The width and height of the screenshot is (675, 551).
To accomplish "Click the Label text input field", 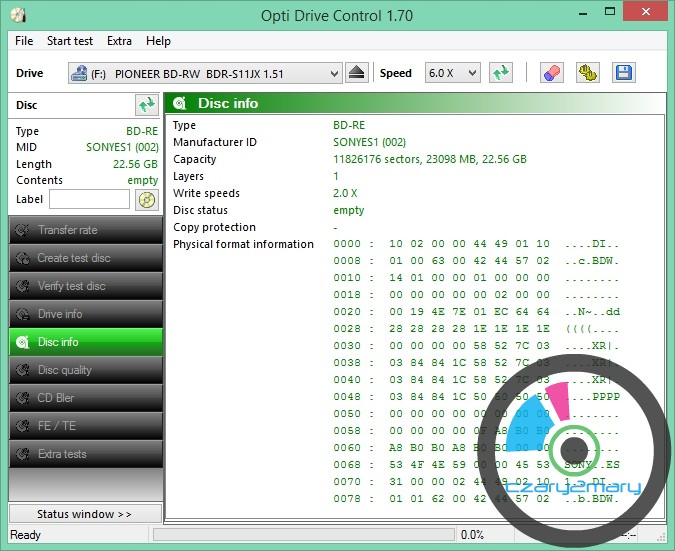I will (89, 199).
